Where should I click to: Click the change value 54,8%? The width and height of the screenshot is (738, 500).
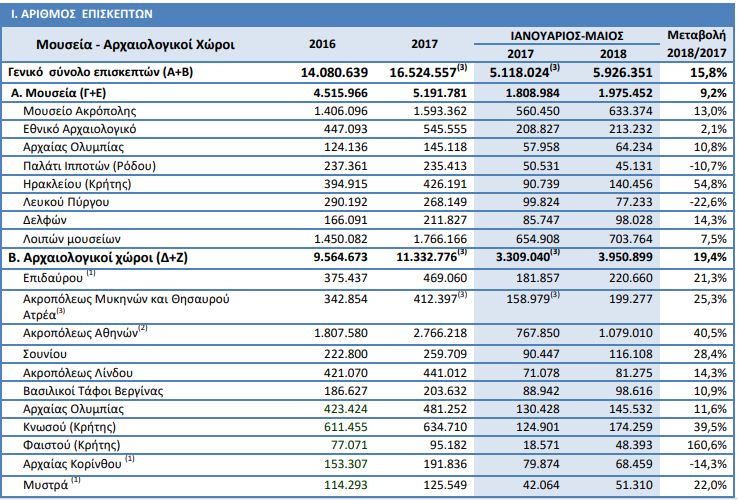710,184
